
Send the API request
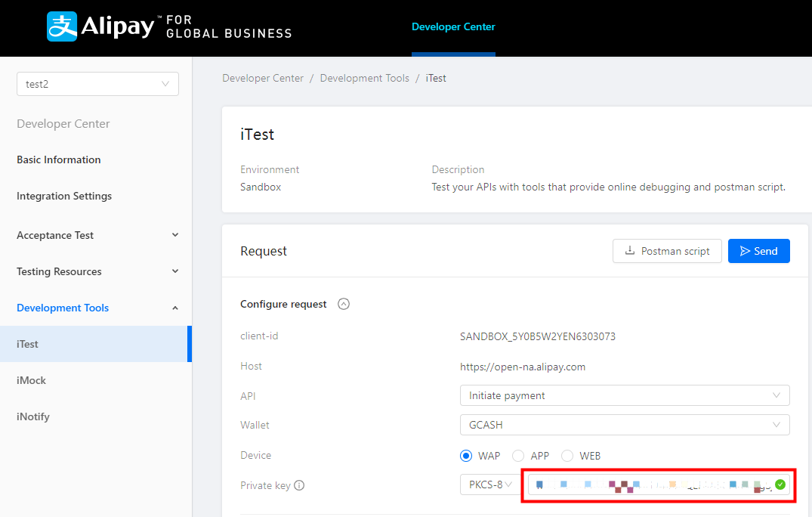(758, 251)
